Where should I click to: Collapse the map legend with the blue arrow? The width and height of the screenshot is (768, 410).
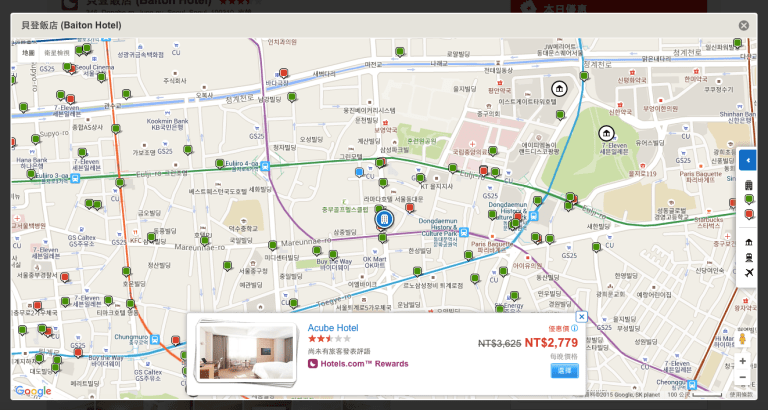[x=747, y=160]
